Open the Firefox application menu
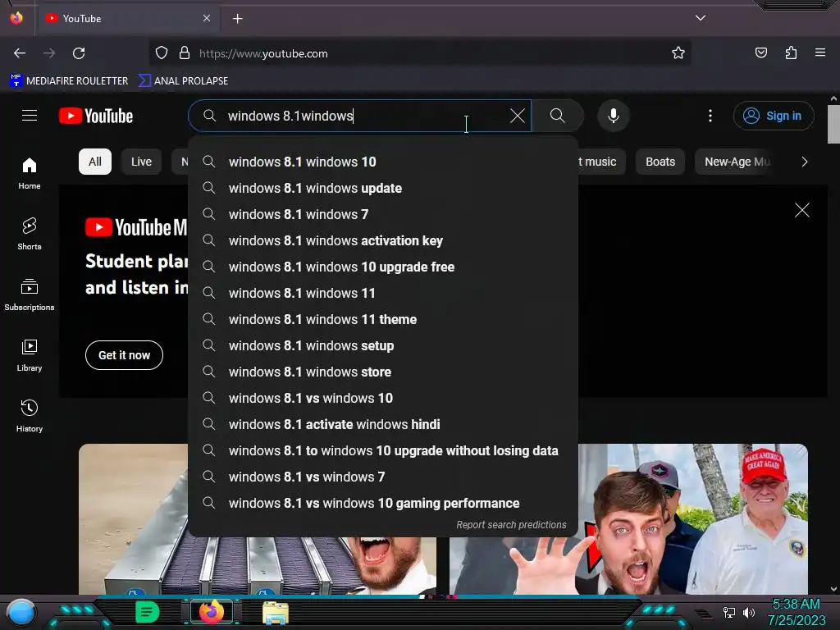This screenshot has height=630, width=840. [820, 52]
